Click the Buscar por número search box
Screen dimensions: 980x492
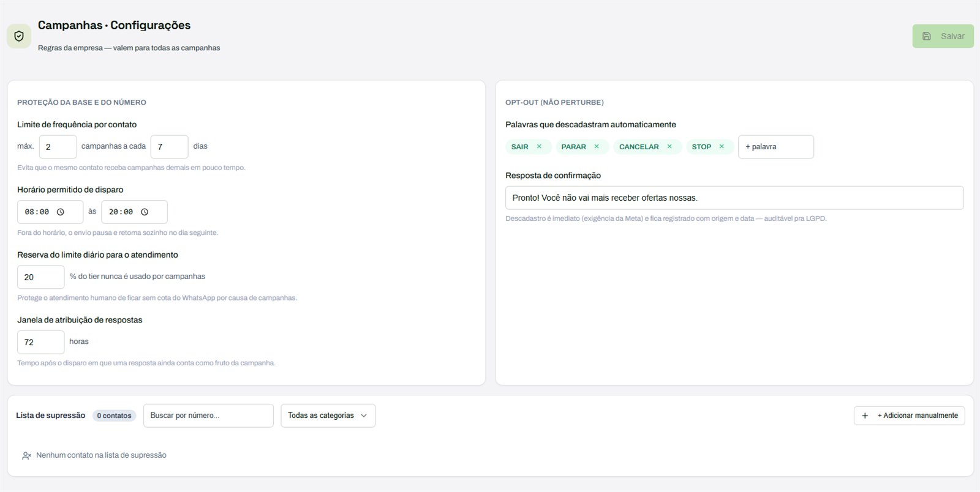click(208, 416)
